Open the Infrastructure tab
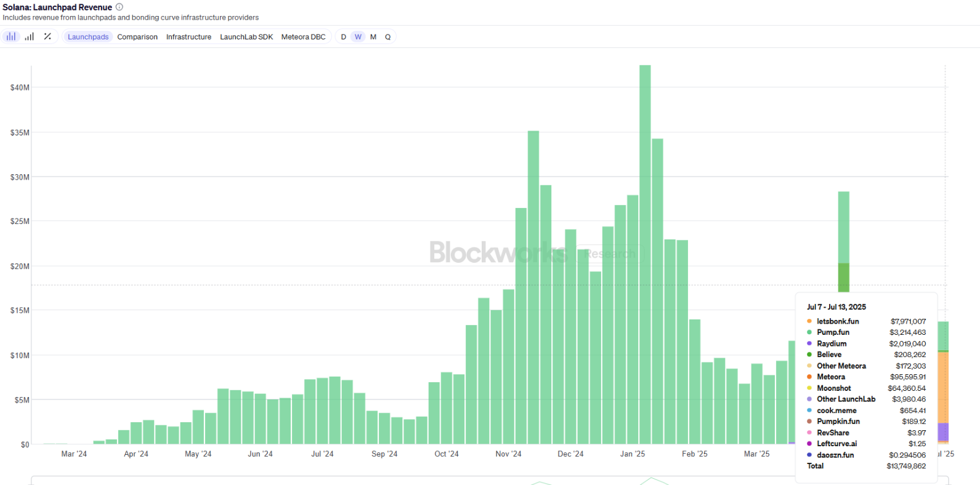Image resolution: width=980 pixels, height=485 pixels. point(188,37)
